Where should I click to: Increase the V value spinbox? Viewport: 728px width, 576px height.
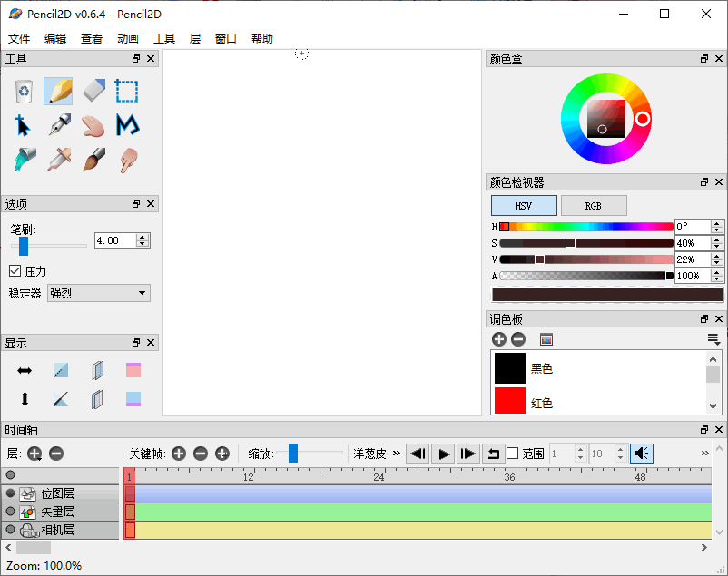[x=717, y=256]
